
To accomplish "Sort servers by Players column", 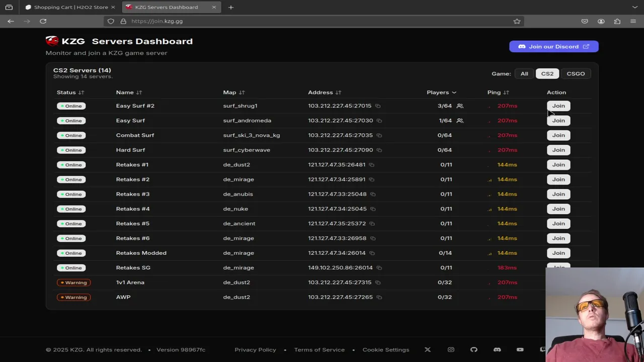I will coord(442,93).
